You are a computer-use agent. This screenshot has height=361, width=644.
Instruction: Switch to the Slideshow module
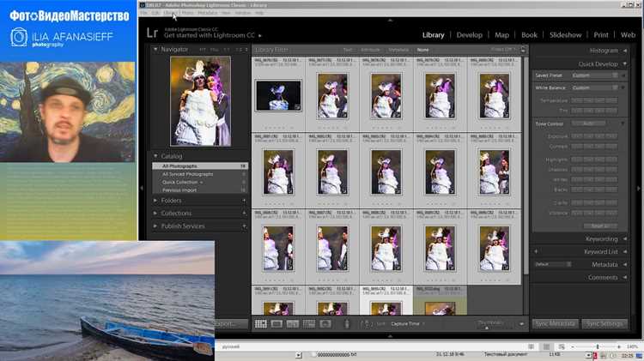pos(565,35)
